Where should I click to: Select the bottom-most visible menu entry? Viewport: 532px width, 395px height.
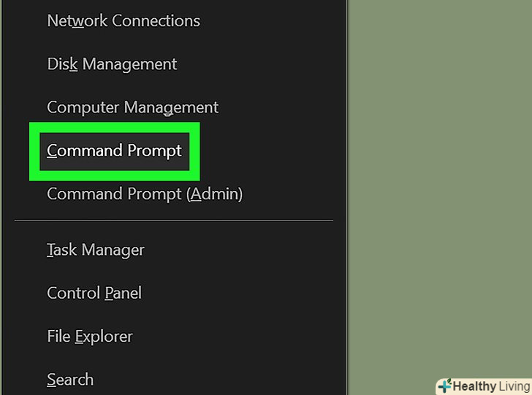tap(70, 380)
